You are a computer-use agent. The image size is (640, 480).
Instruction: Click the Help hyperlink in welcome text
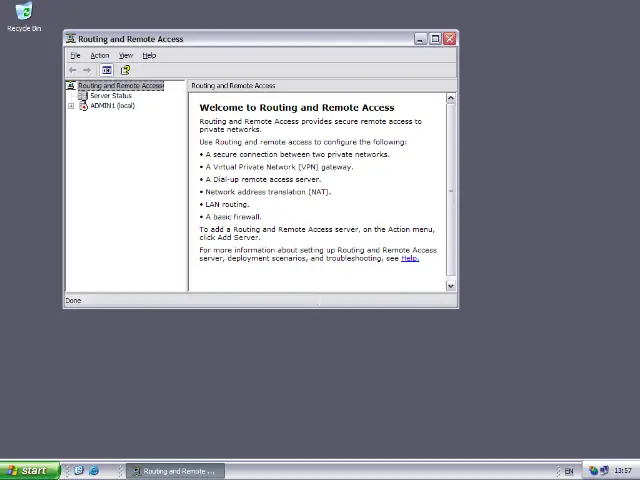pos(410,258)
